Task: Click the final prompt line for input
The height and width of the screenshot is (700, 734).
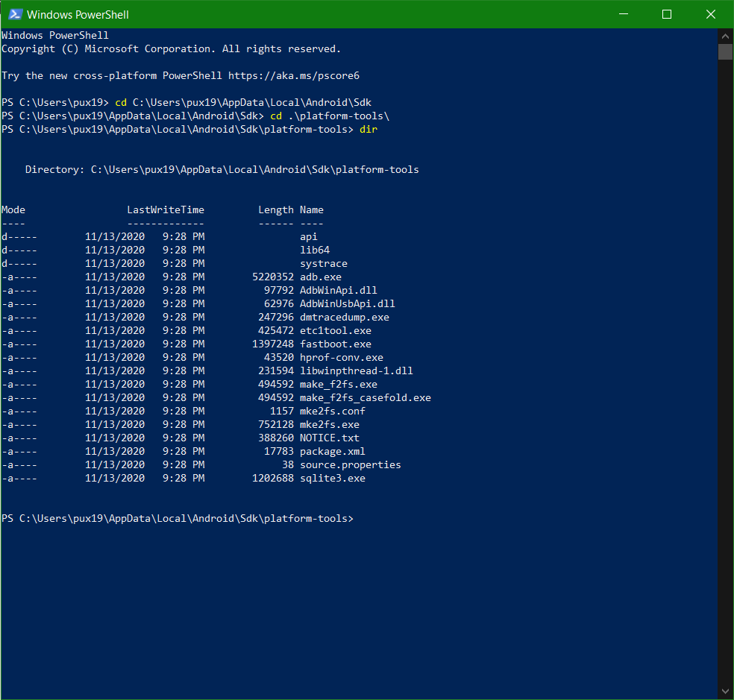Action: (x=178, y=518)
